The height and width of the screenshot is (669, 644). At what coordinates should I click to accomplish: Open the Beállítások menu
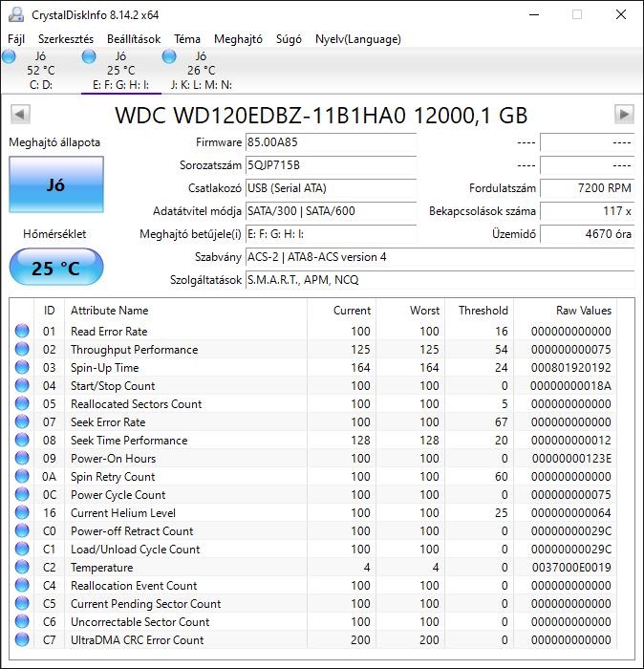click(x=134, y=39)
